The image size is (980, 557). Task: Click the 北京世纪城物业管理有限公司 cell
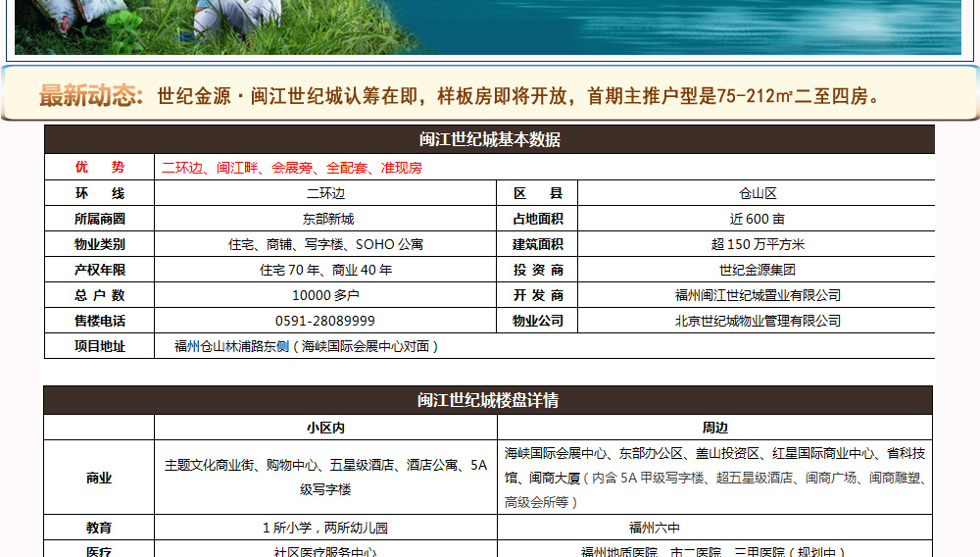pos(757,321)
